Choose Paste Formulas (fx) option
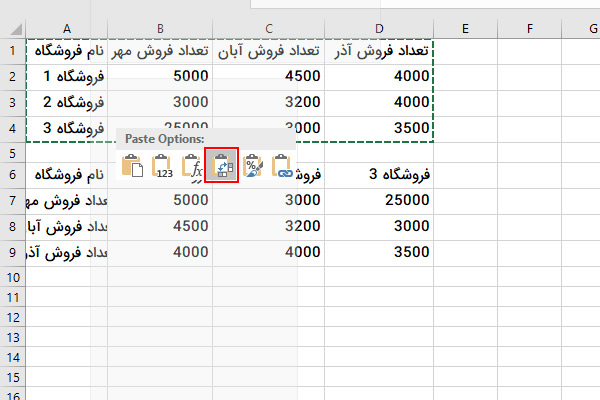600x400 pixels. tap(192, 165)
